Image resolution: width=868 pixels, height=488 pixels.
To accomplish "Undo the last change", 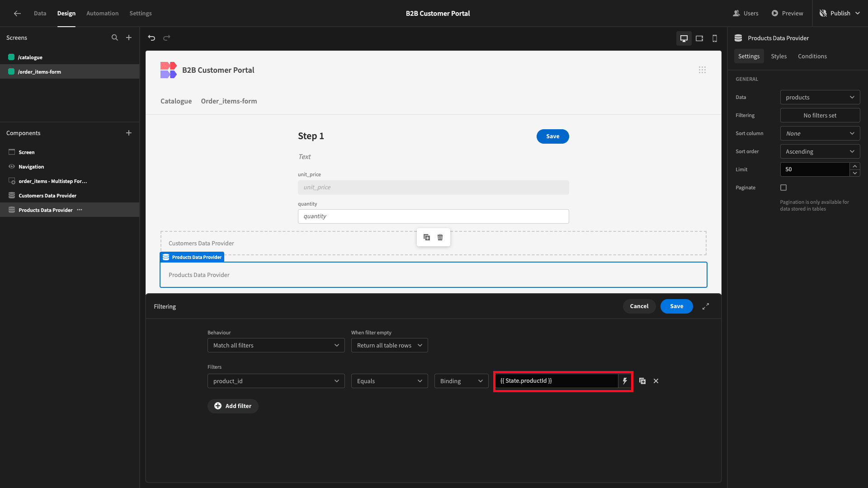I will coord(151,38).
